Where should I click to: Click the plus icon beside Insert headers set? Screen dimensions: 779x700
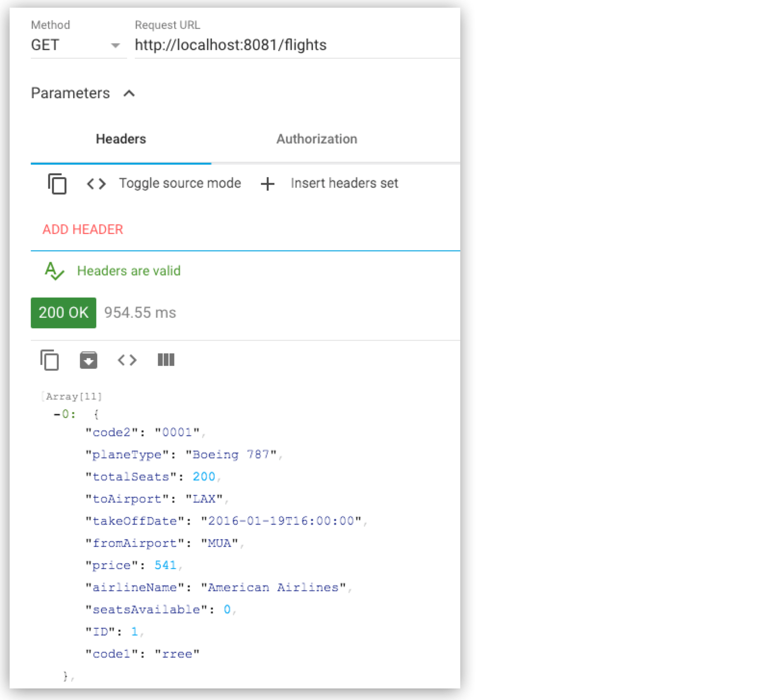pos(267,184)
